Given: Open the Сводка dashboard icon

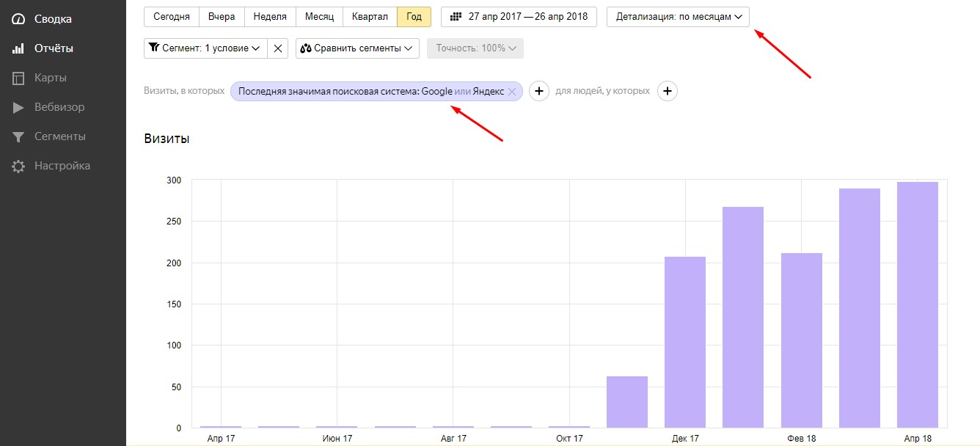Looking at the screenshot, I should point(18,19).
